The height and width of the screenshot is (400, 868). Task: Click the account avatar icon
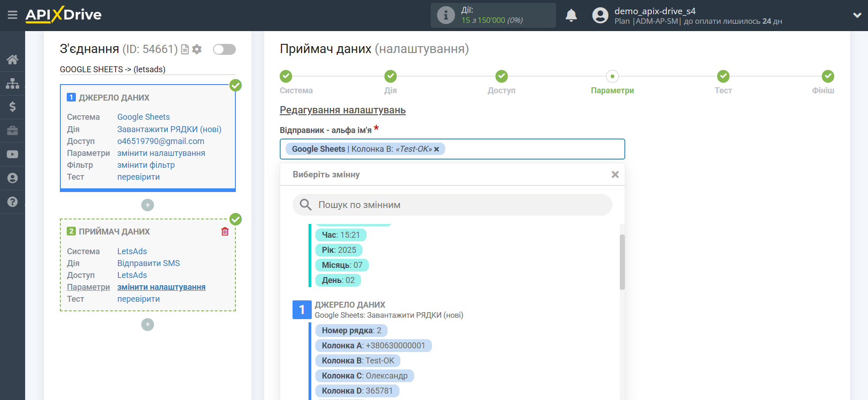tap(600, 16)
